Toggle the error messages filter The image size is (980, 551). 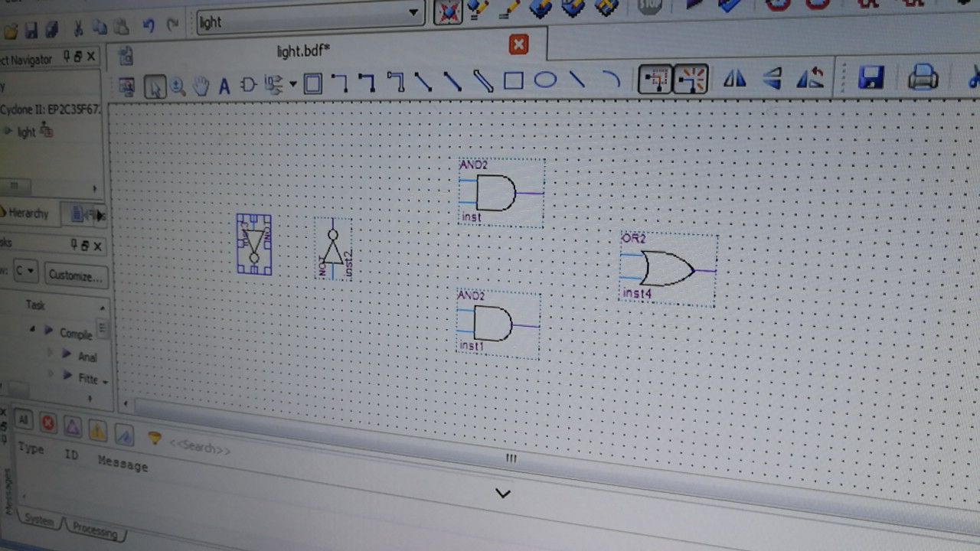point(47,423)
